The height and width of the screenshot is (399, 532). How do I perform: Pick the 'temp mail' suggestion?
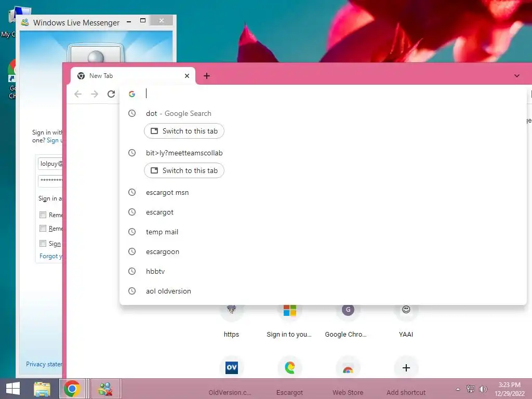tap(323, 232)
